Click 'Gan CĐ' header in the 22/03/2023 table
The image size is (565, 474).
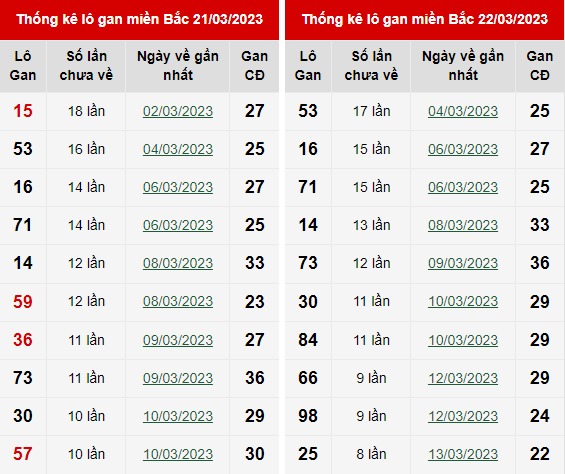(x=539, y=66)
